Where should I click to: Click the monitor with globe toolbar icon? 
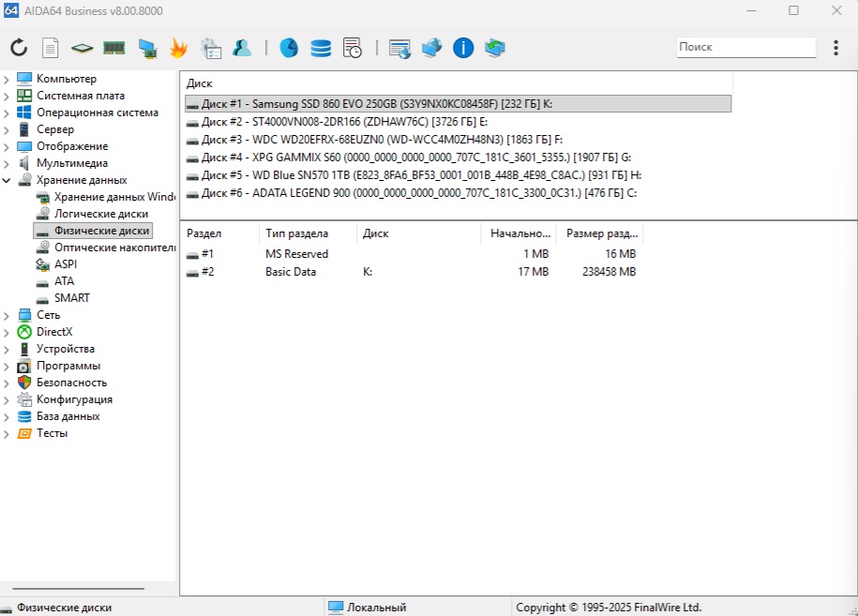(431, 48)
